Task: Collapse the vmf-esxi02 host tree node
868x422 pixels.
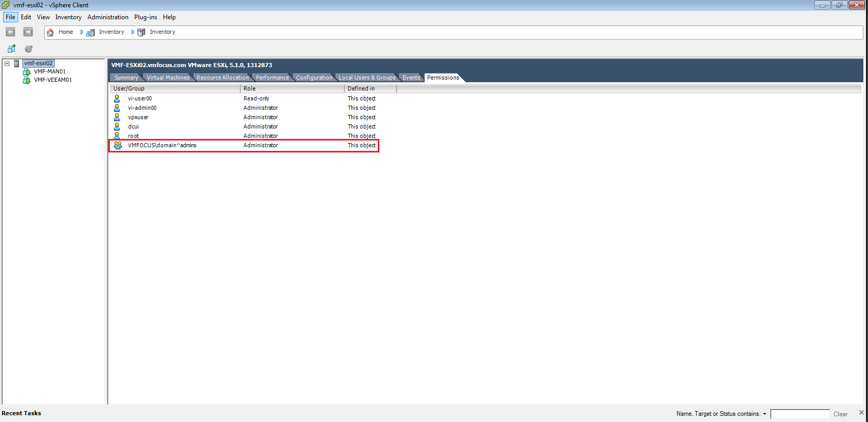Action: point(7,63)
